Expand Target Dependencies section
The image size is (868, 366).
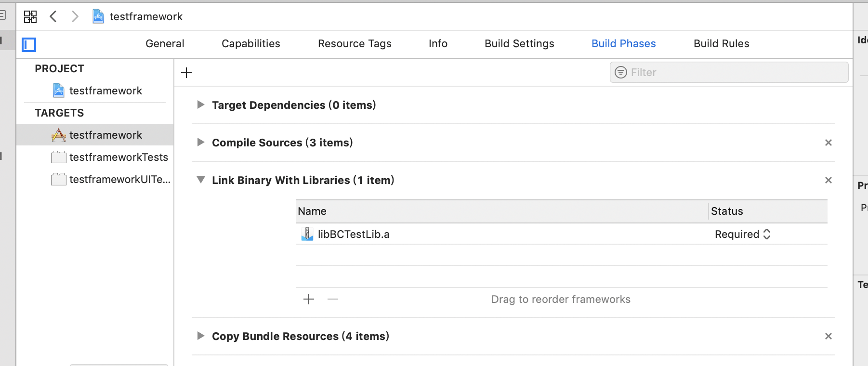point(201,105)
